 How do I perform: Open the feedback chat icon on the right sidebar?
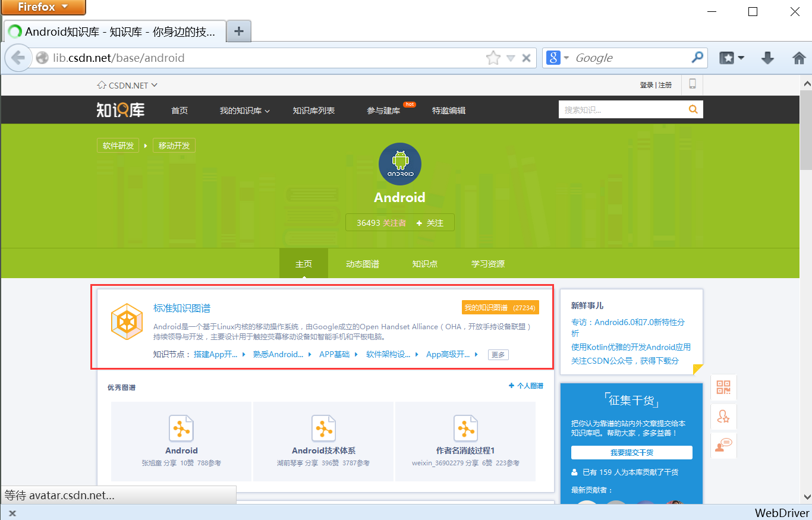click(723, 446)
